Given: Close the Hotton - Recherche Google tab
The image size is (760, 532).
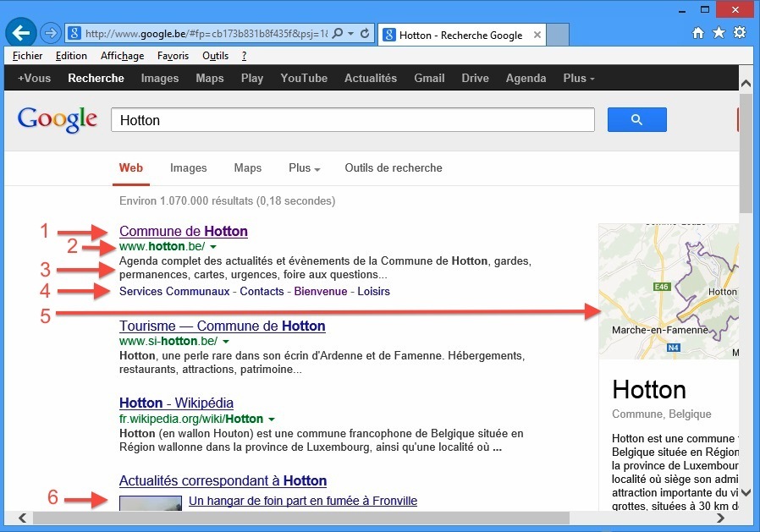Looking at the screenshot, I should tap(537, 35).
